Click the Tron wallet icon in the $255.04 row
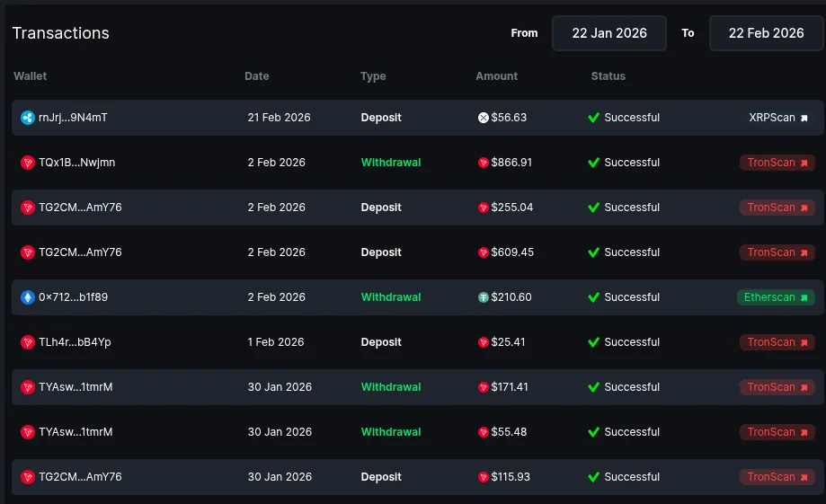 click(x=28, y=208)
